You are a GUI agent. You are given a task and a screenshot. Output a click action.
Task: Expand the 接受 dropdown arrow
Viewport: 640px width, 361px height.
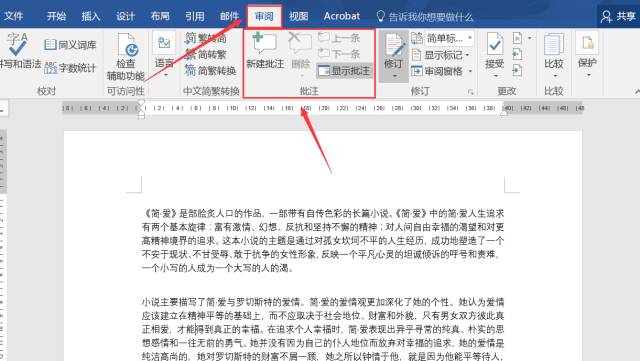coord(496,76)
